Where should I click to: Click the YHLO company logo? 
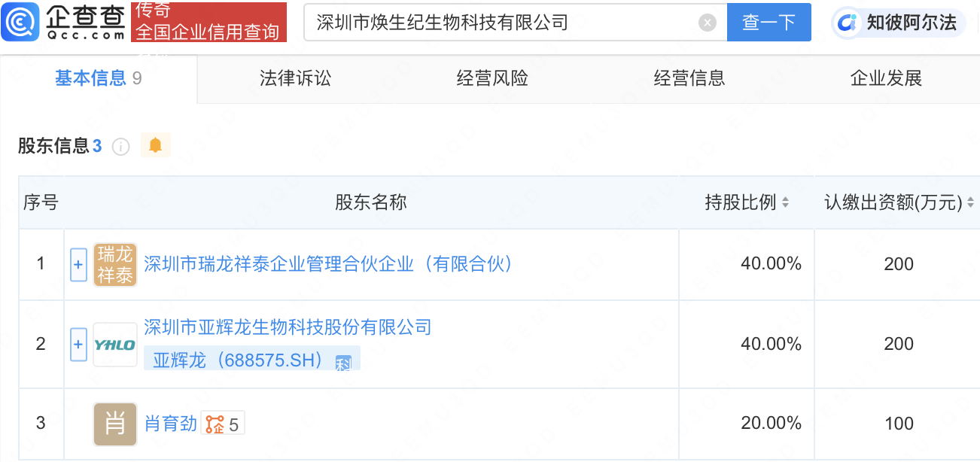point(115,345)
